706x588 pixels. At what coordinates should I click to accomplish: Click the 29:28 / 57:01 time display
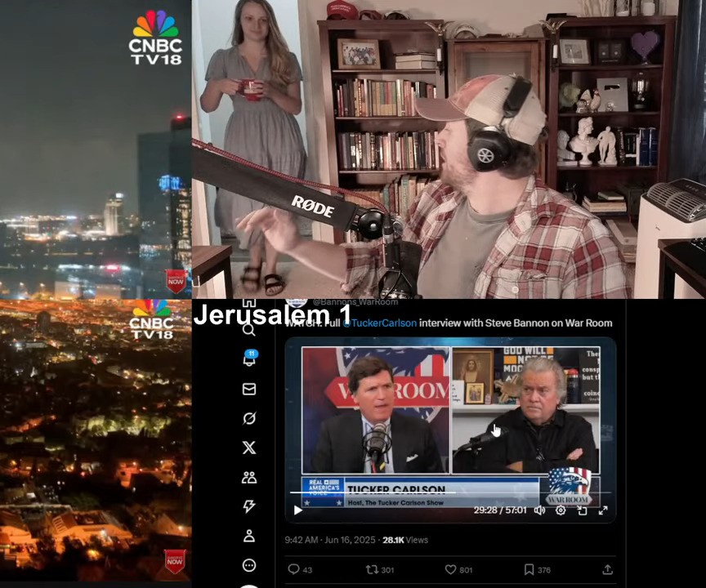[500, 510]
